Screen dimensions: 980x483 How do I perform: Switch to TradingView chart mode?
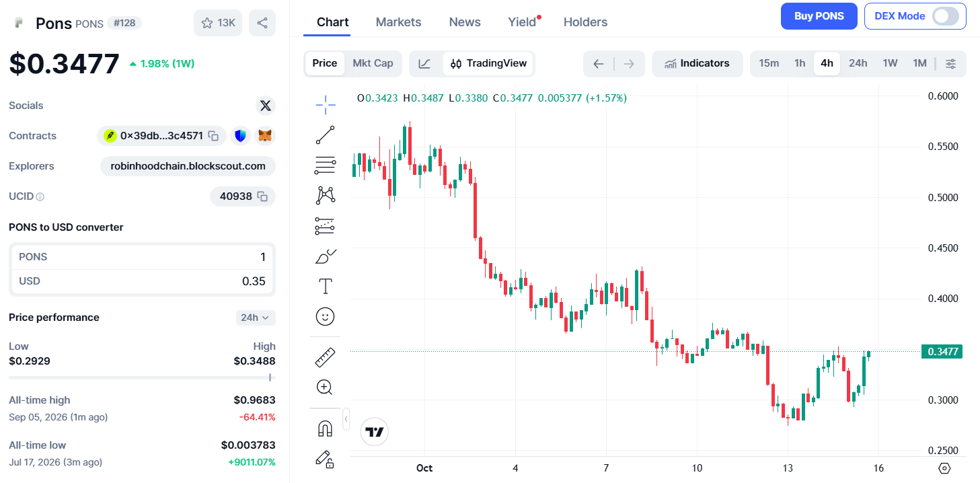[488, 63]
